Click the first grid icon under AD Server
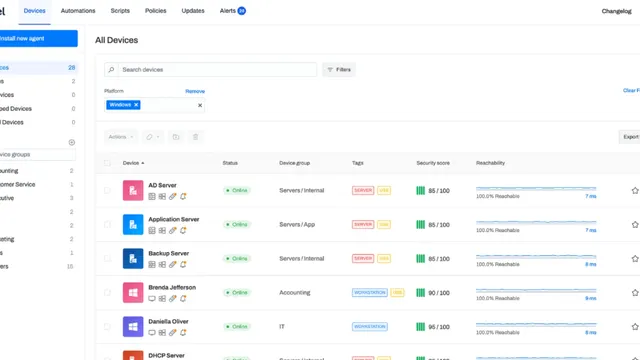This screenshot has width=640, height=360. (152, 197)
